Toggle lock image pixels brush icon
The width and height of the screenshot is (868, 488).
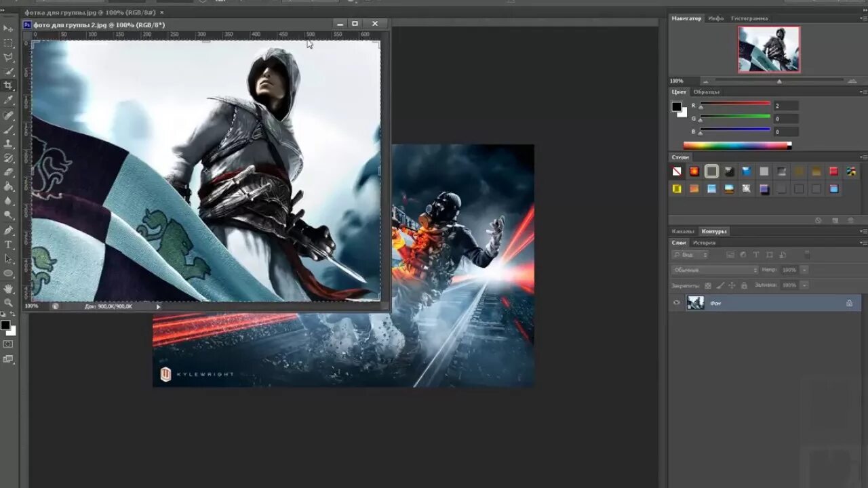pos(719,285)
